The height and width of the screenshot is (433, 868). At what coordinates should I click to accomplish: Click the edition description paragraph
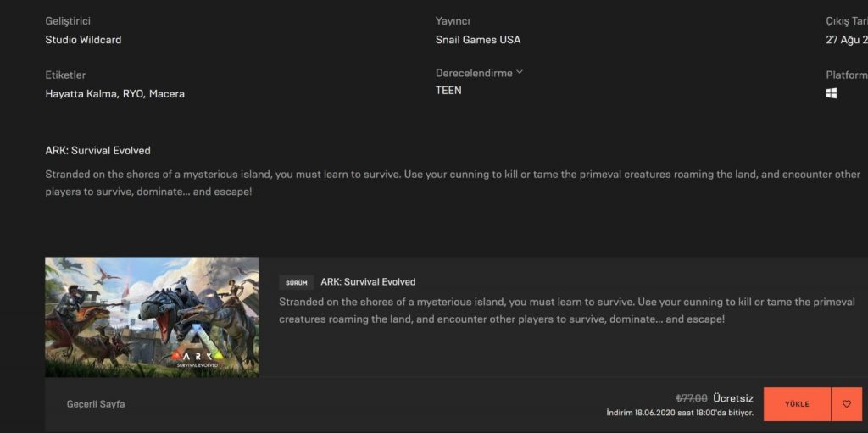click(x=567, y=311)
